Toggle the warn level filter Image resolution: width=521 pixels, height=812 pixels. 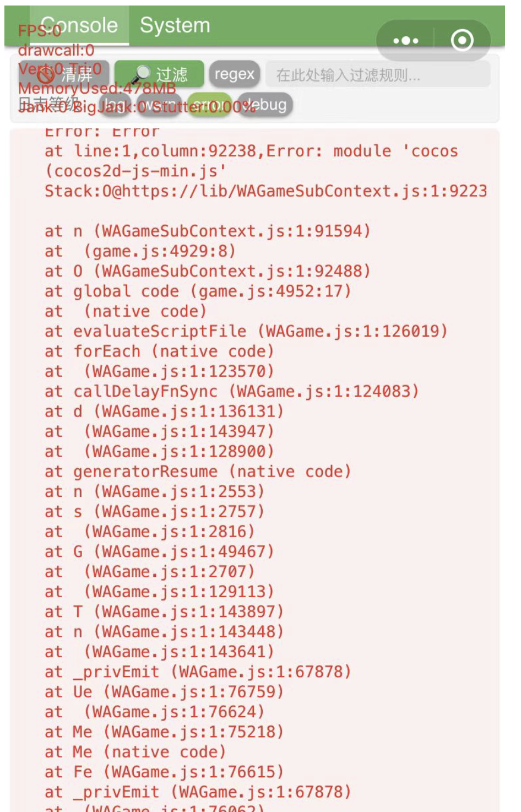[160, 105]
